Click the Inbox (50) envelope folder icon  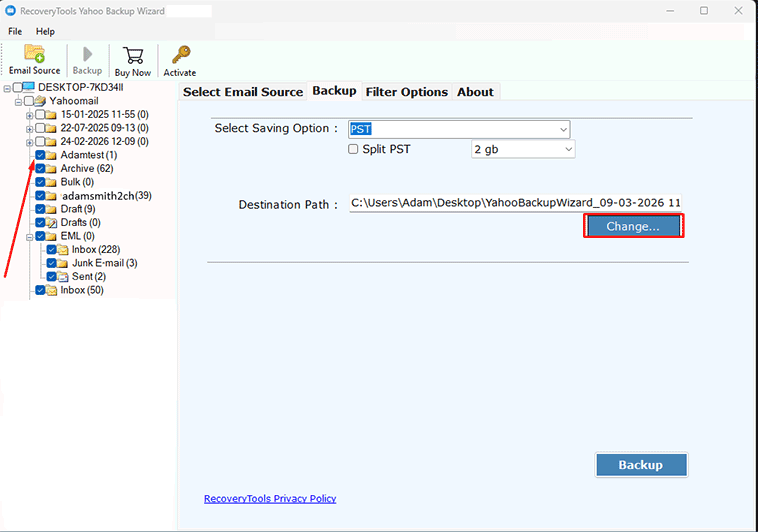coord(52,290)
